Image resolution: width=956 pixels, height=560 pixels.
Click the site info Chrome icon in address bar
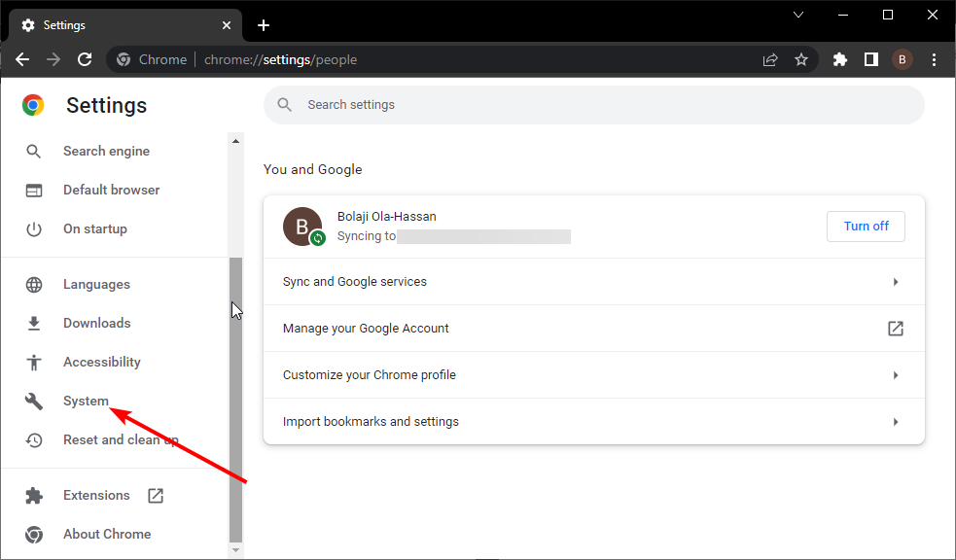pos(124,59)
